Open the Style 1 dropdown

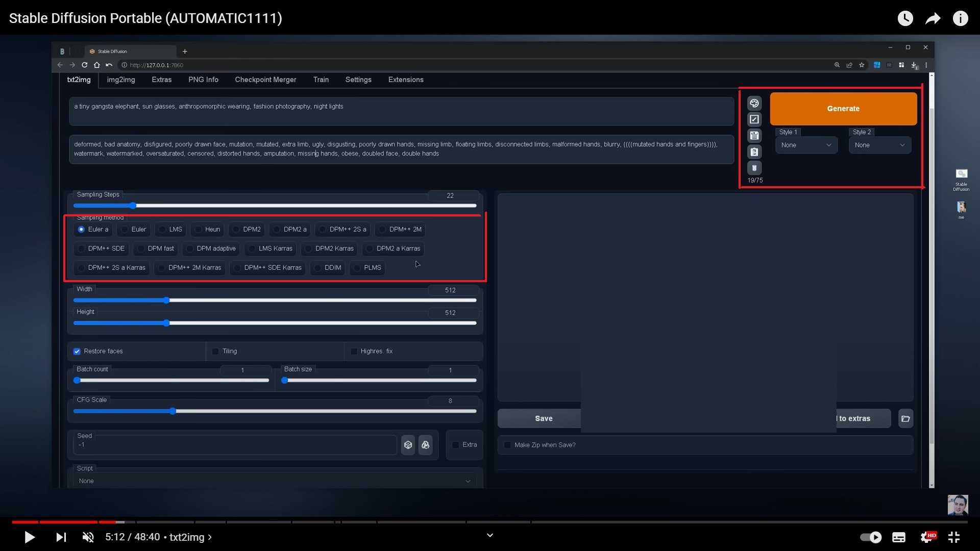806,145
